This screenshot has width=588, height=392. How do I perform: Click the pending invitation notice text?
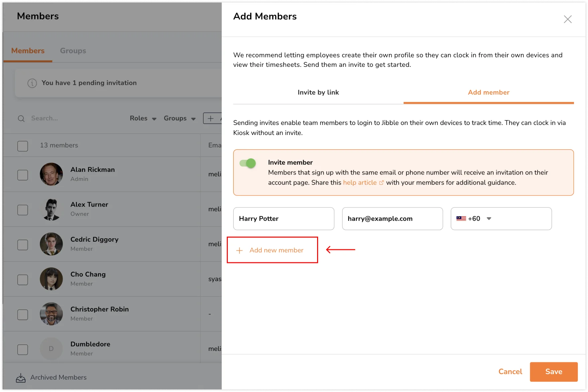click(x=89, y=83)
